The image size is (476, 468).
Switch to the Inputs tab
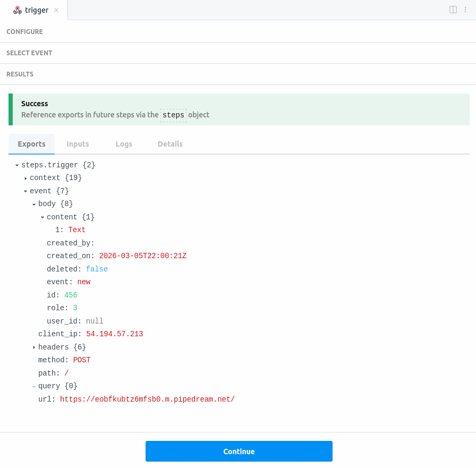[78, 144]
